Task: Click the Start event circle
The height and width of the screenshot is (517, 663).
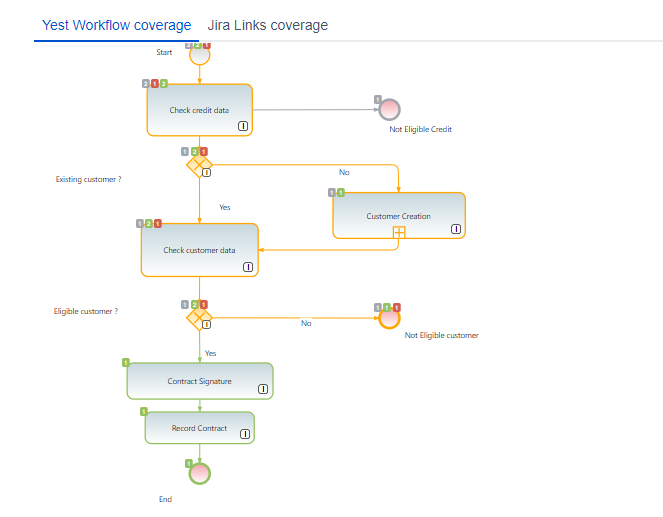Action: tap(199, 55)
